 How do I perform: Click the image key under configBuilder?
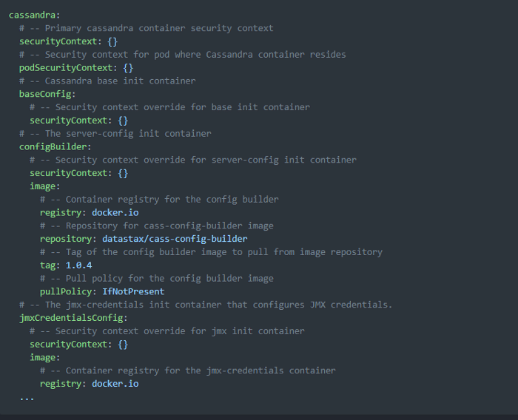(x=43, y=186)
